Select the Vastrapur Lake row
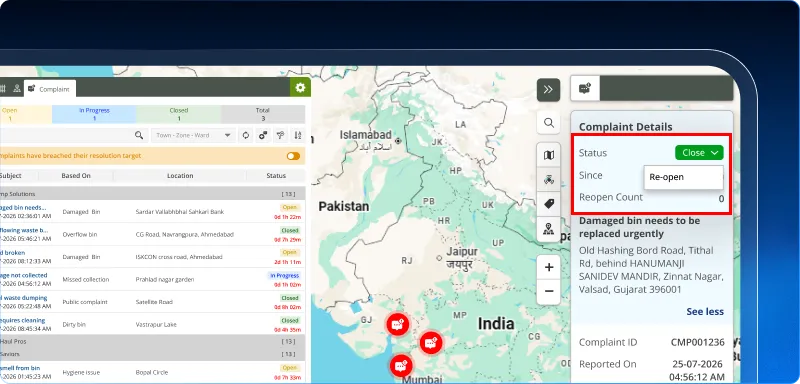 (x=153, y=324)
